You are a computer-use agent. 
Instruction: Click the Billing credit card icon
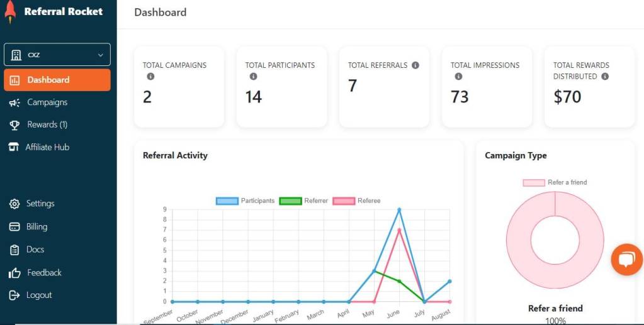(14, 226)
